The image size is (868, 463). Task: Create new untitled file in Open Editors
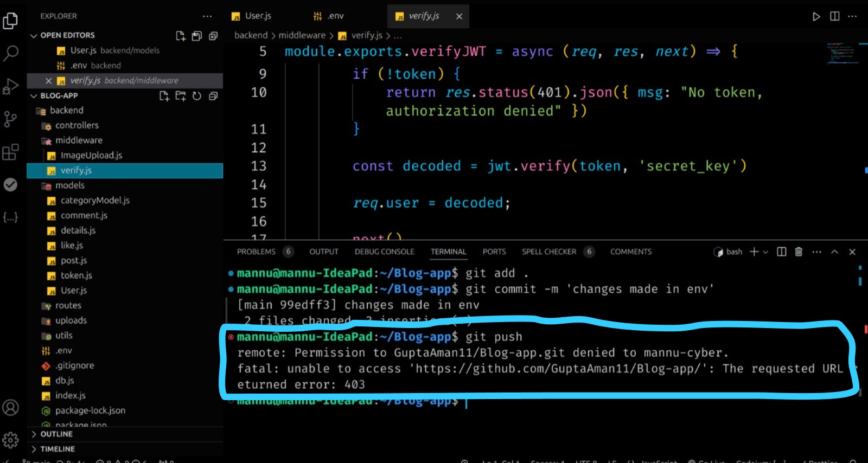[181, 36]
